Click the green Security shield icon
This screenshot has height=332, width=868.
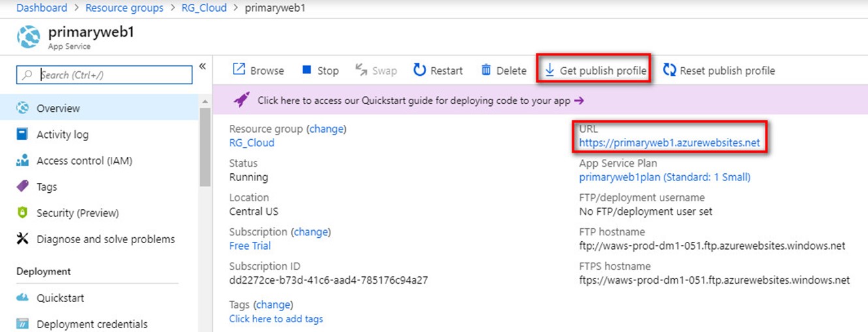(x=23, y=212)
